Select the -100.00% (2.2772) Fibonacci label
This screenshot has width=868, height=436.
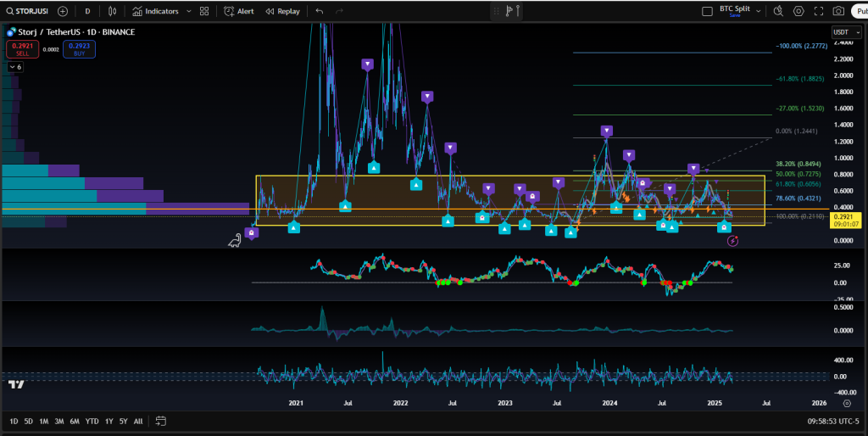[802, 46]
